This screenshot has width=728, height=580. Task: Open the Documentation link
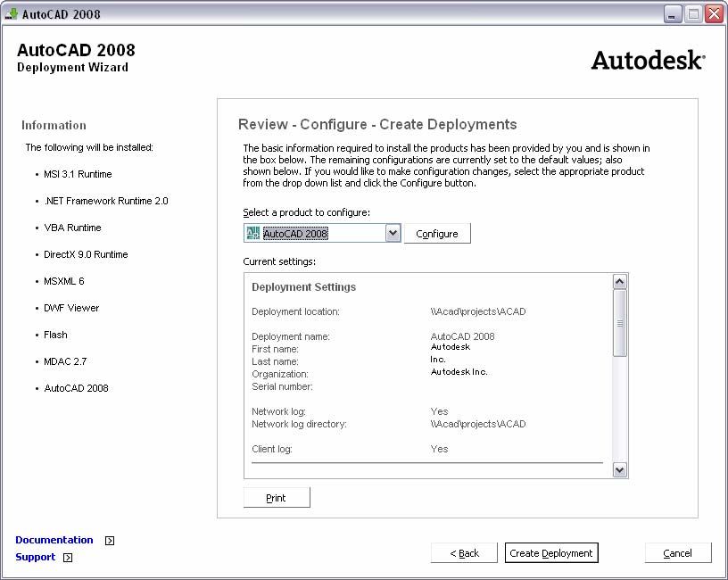54,540
